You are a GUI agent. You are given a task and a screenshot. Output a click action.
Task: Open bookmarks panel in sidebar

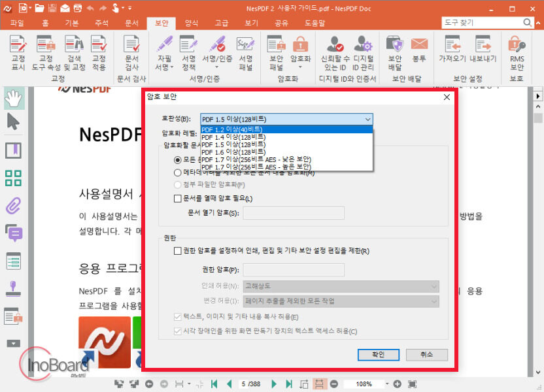pyautogui.click(x=14, y=151)
